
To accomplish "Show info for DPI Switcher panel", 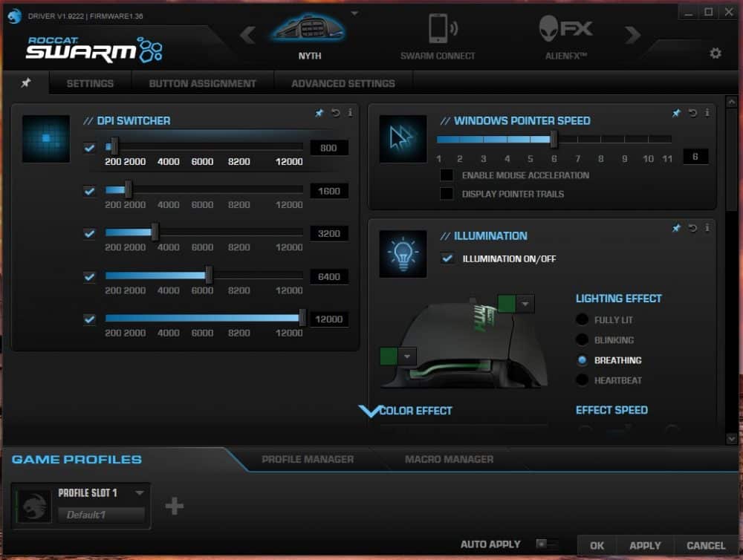I will [350, 113].
